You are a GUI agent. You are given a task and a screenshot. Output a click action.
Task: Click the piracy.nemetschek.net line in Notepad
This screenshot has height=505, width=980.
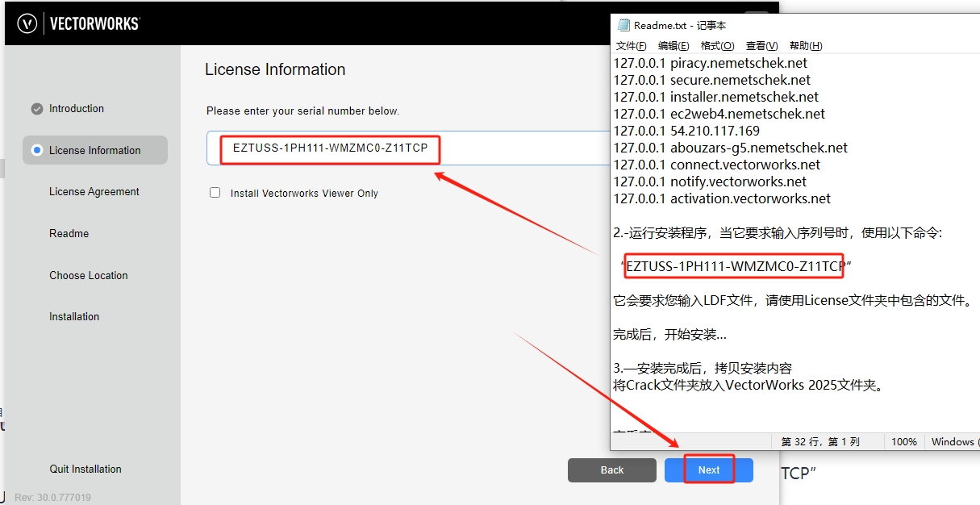(710, 63)
